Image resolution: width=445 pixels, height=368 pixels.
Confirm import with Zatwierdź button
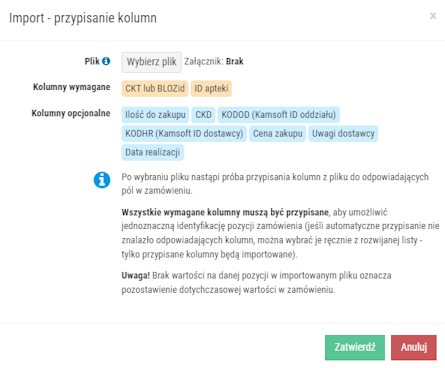pos(355,347)
